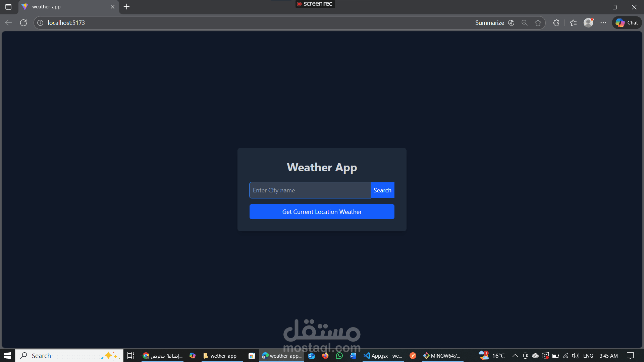Open WhatsApp from the taskbar
Image resolution: width=644 pixels, height=362 pixels.
pyautogui.click(x=339, y=356)
